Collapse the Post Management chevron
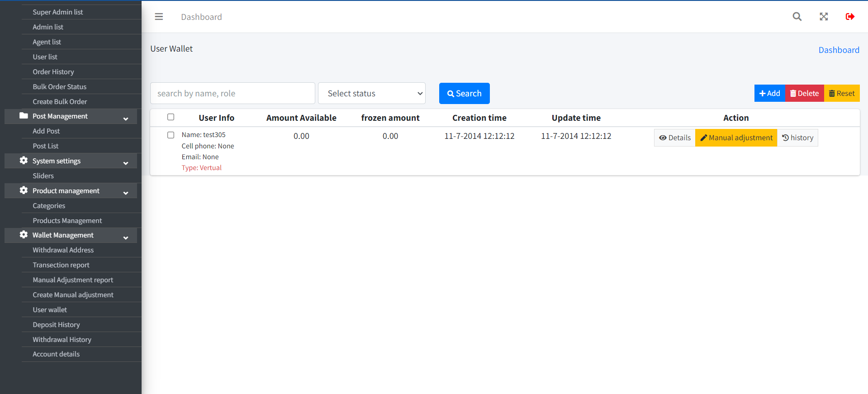868x394 pixels. click(126, 119)
